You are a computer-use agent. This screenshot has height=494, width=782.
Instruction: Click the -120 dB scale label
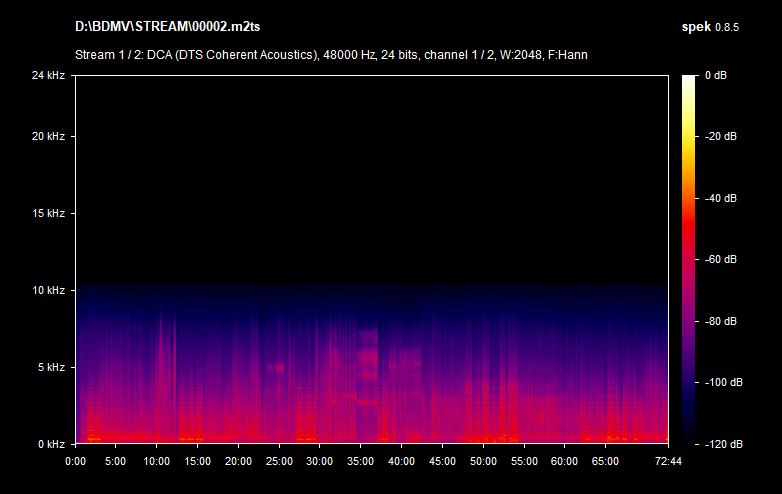click(721, 443)
